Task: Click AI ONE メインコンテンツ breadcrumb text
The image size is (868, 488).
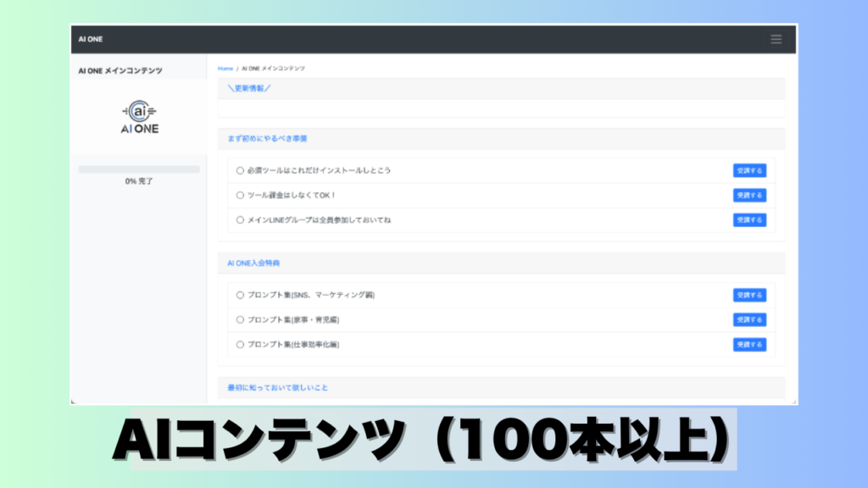Action: tap(274, 69)
